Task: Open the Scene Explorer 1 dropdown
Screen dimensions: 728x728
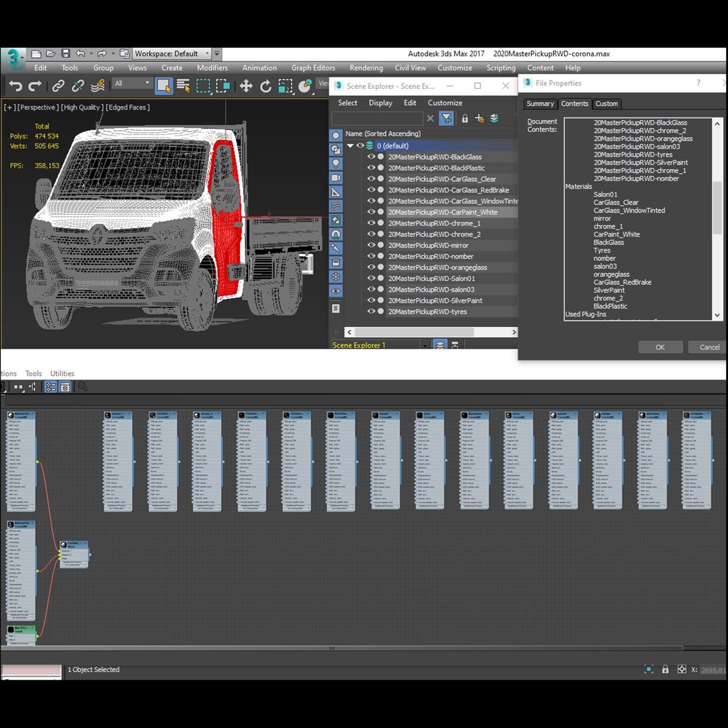Action: [x=424, y=344]
